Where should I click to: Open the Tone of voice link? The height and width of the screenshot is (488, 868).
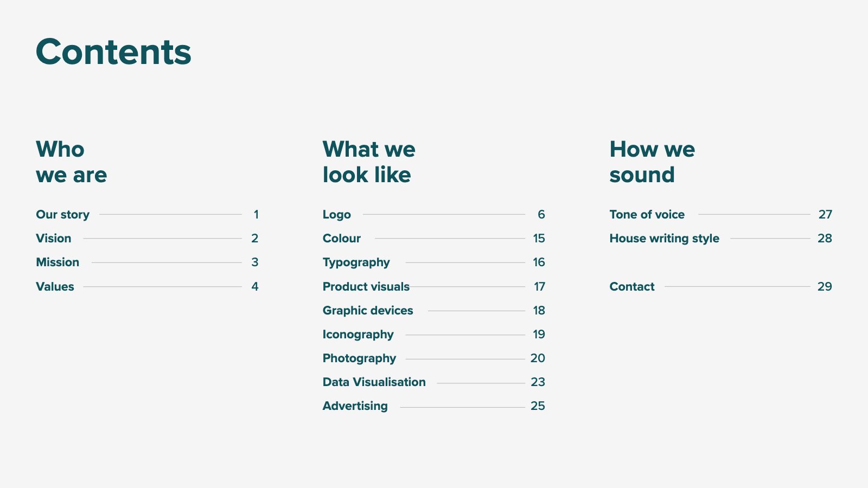click(721, 214)
